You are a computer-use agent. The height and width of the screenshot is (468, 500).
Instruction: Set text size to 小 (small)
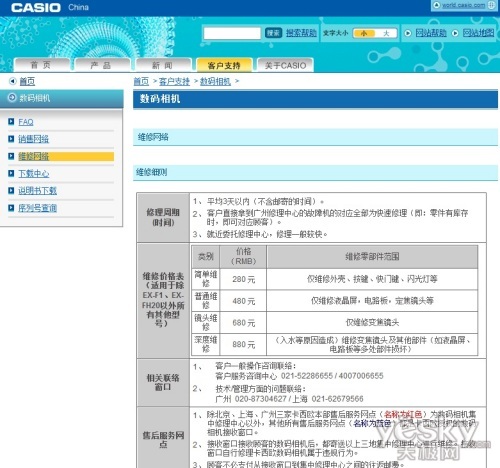click(x=364, y=33)
